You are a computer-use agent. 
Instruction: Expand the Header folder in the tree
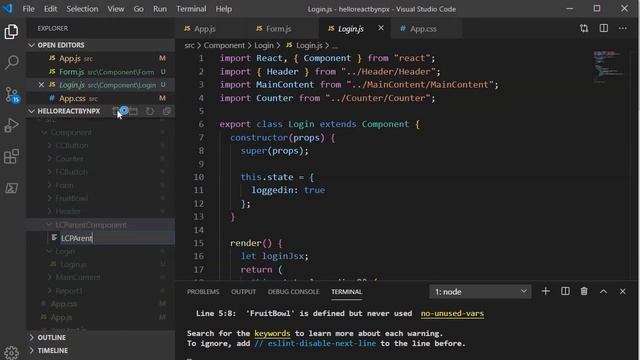pyautogui.click(x=68, y=211)
